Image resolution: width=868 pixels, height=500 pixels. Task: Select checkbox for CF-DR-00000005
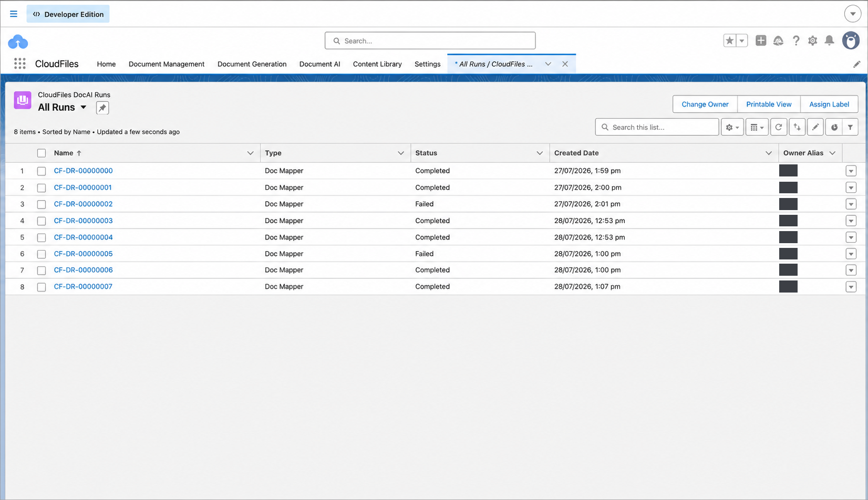[x=42, y=254]
